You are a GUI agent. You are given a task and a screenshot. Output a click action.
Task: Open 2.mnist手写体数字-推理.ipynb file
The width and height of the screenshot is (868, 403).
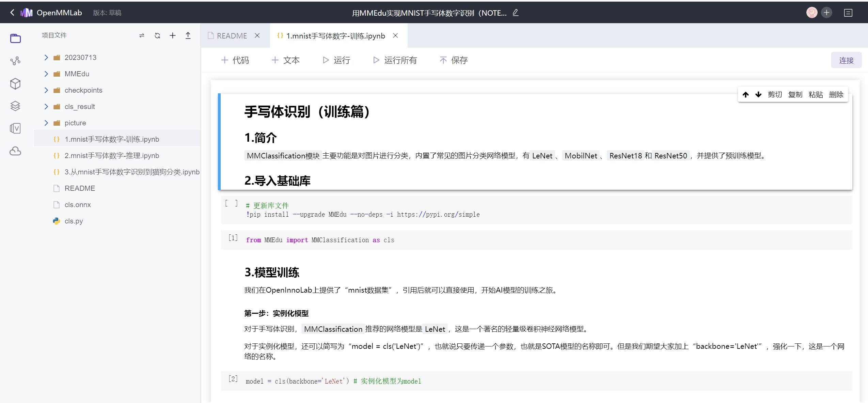pos(117,155)
